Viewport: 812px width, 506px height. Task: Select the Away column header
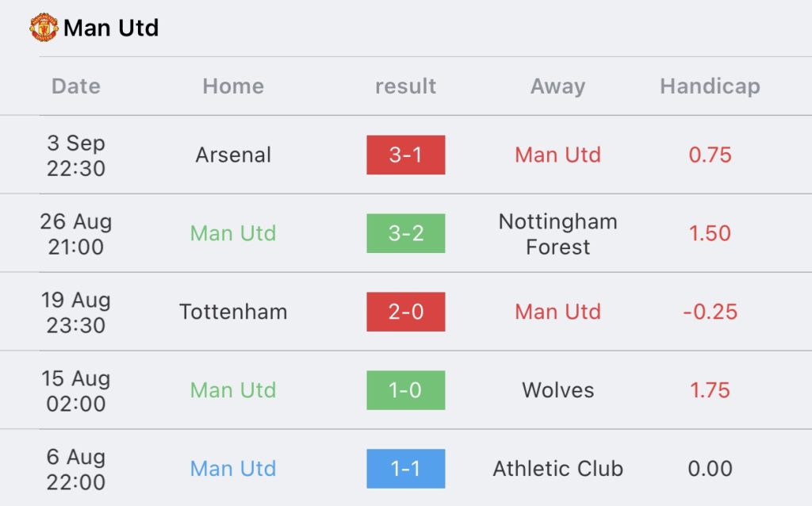557,86
